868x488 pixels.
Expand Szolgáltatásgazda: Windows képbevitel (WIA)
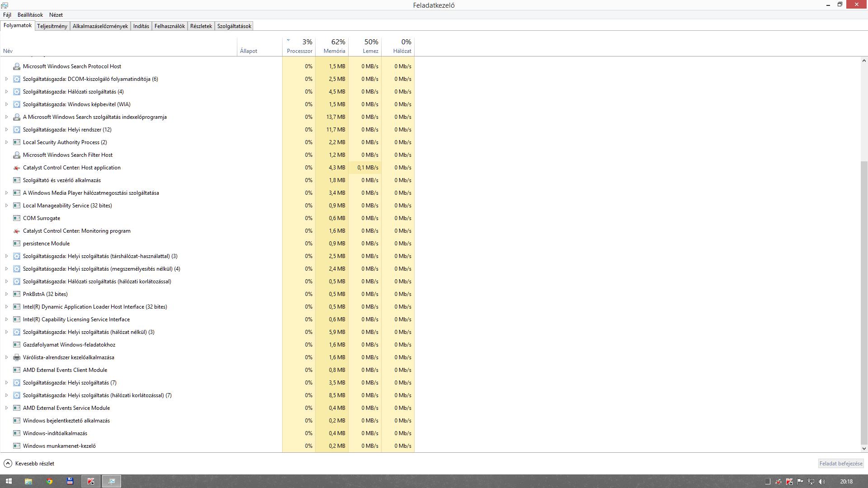(6, 104)
